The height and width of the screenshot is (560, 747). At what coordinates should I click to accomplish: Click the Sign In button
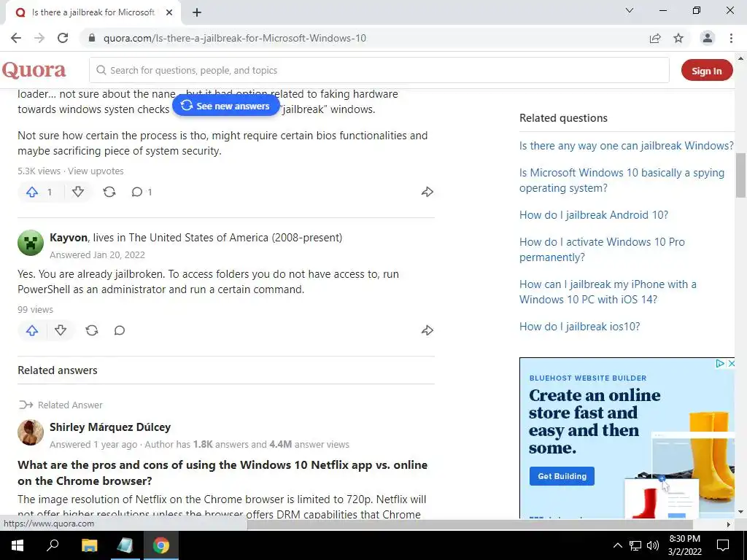[707, 71]
